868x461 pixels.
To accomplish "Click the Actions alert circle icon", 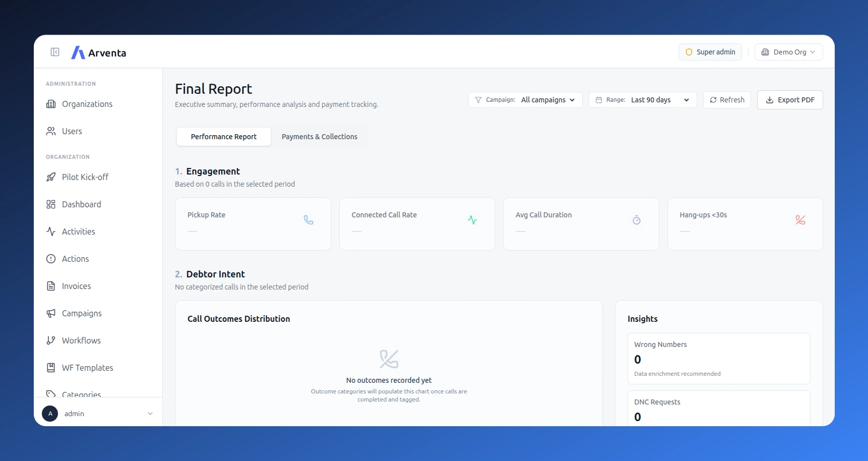I will click(51, 259).
